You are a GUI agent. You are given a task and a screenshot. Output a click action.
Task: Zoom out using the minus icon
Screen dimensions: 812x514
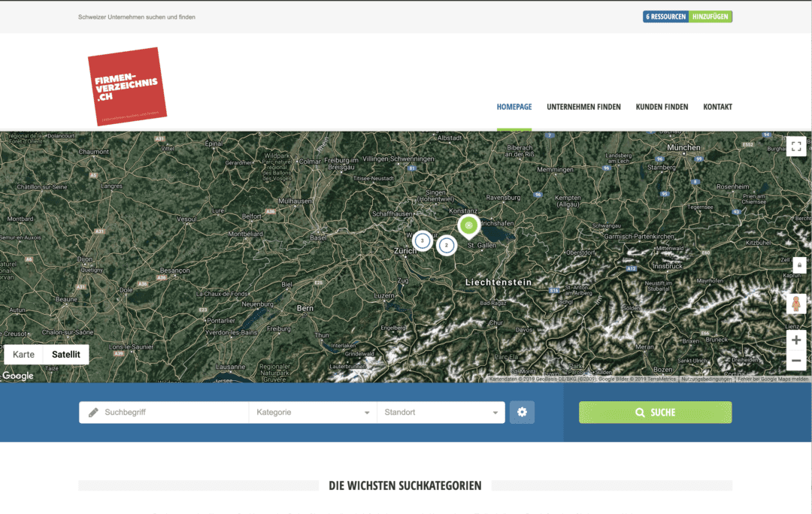(x=796, y=361)
